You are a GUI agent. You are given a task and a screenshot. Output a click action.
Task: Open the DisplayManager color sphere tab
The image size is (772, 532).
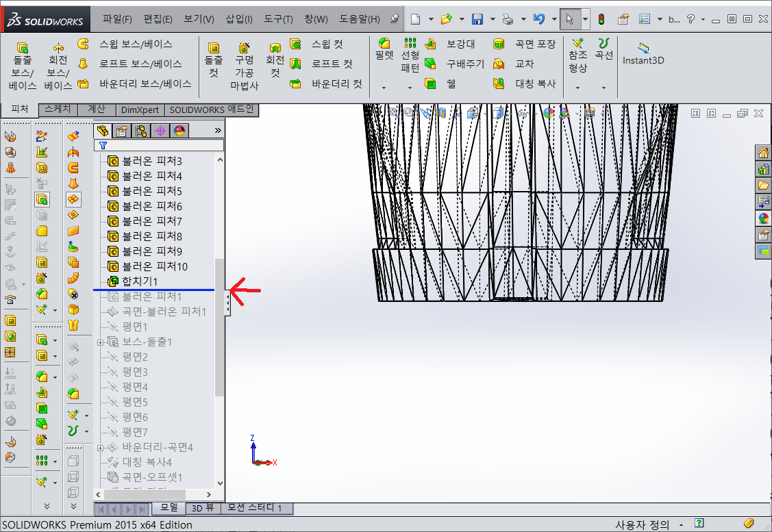point(179,130)
